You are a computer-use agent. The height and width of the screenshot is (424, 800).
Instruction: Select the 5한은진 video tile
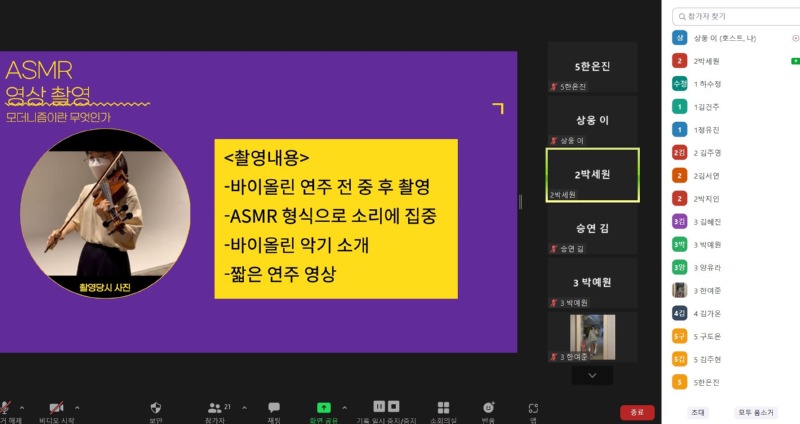point(592,67)
